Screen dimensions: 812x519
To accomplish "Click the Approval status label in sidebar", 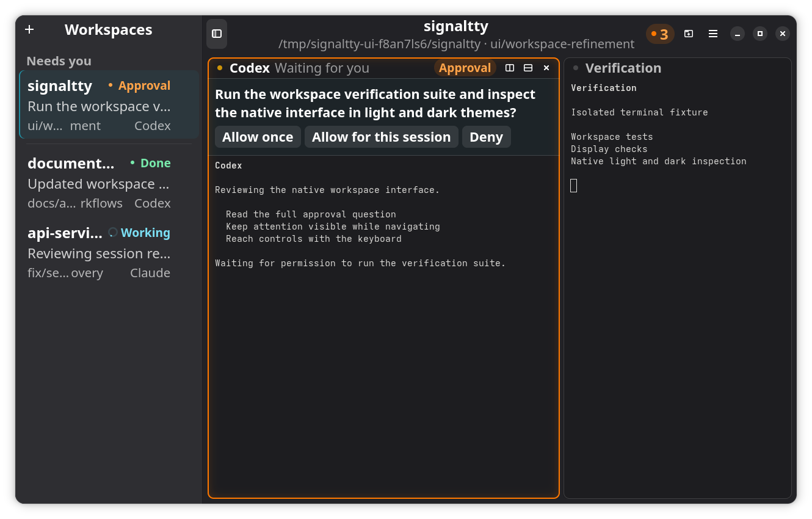I will (x=144, y=85).
